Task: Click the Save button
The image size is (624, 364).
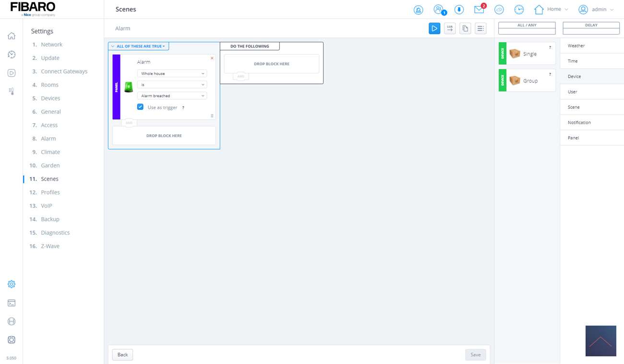Action: (x=476, y=355)
